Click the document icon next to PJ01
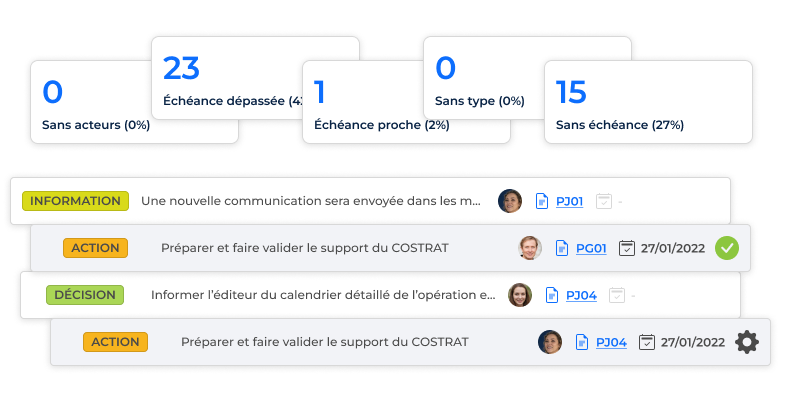The image size is (800, 400). click(x=542, y=202)
